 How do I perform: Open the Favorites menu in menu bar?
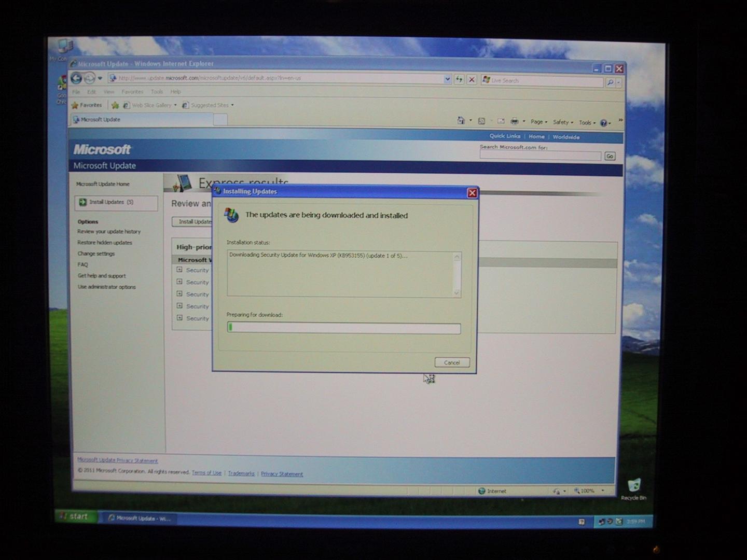click(x=132, y=92)
